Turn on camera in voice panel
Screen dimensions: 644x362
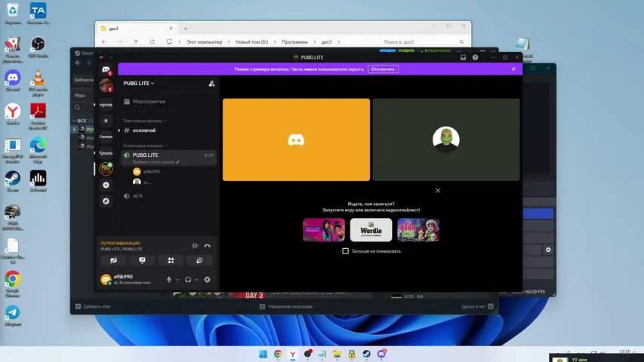(x=114, y=260)
